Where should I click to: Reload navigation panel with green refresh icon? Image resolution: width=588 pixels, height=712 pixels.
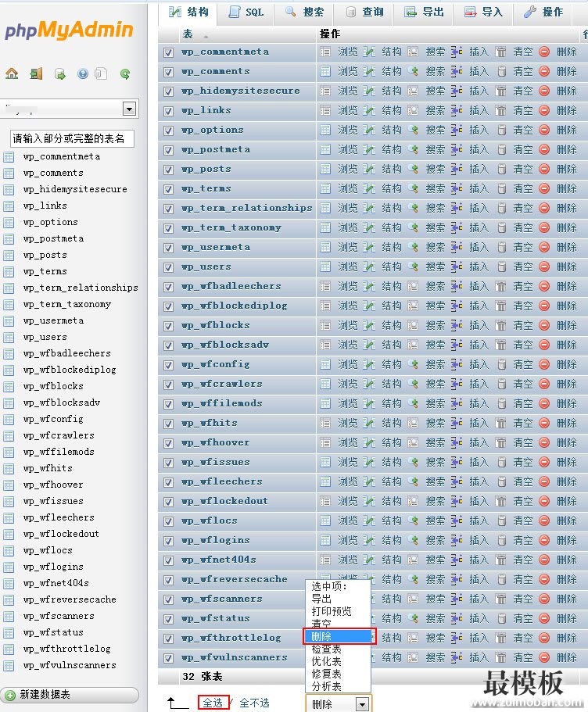pyautogui.click(x=125, y=73)
